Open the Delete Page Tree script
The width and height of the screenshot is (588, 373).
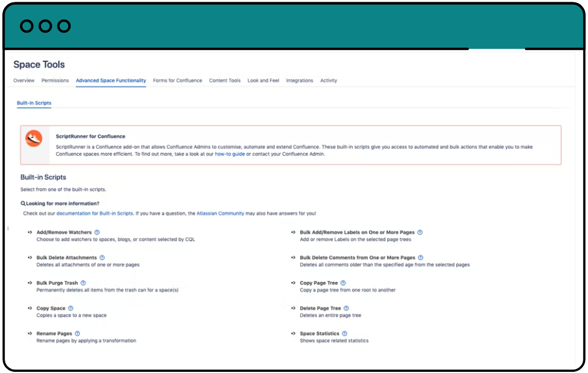(320, 308)
